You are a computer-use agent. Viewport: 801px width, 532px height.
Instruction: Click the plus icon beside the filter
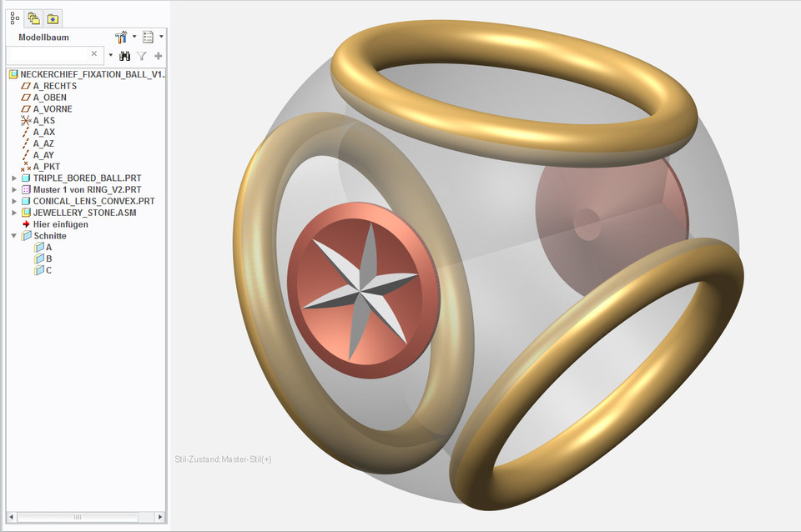point(159,56)
